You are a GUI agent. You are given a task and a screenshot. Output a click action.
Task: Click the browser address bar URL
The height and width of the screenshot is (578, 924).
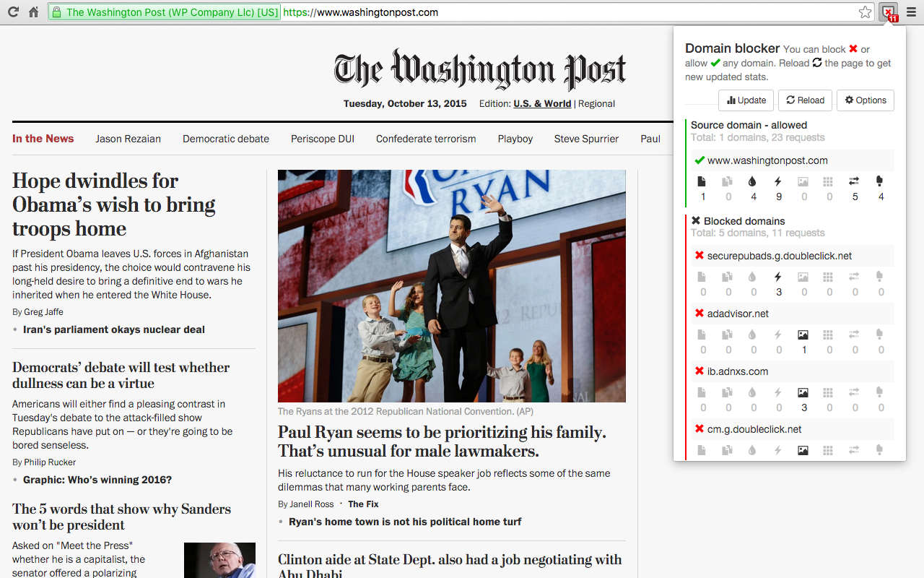pyautogui.click(x=361, y=12)
